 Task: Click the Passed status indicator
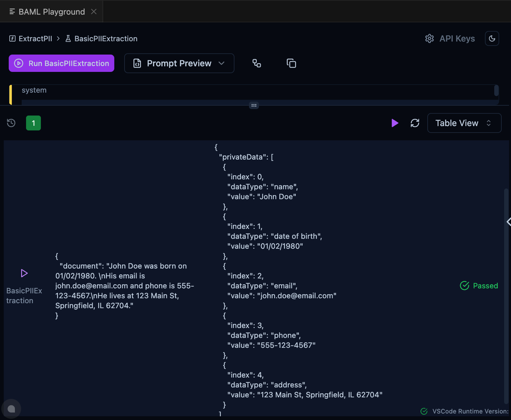pos(479,285)
